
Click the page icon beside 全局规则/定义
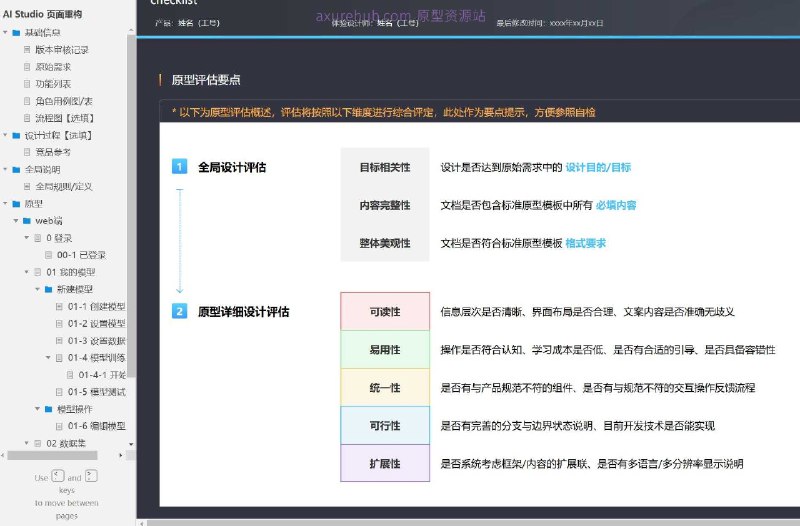point(27,186)
